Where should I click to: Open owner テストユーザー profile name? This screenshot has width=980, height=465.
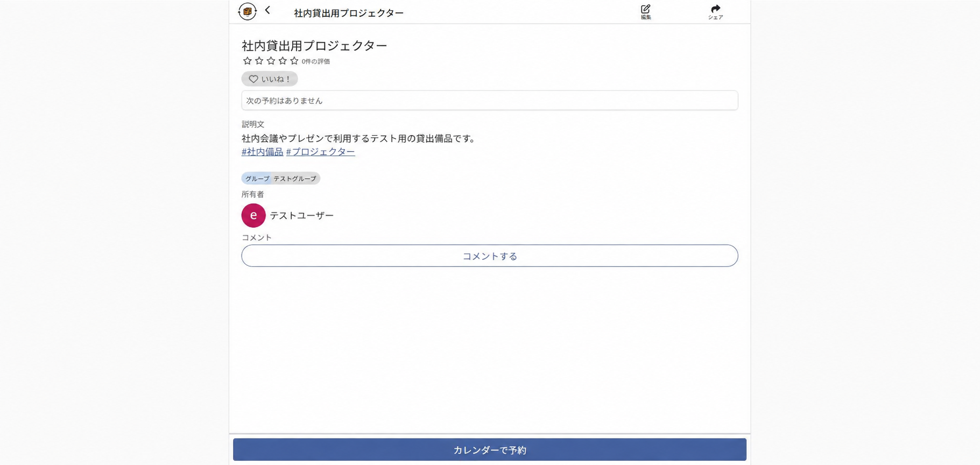(x=301, y=215)
